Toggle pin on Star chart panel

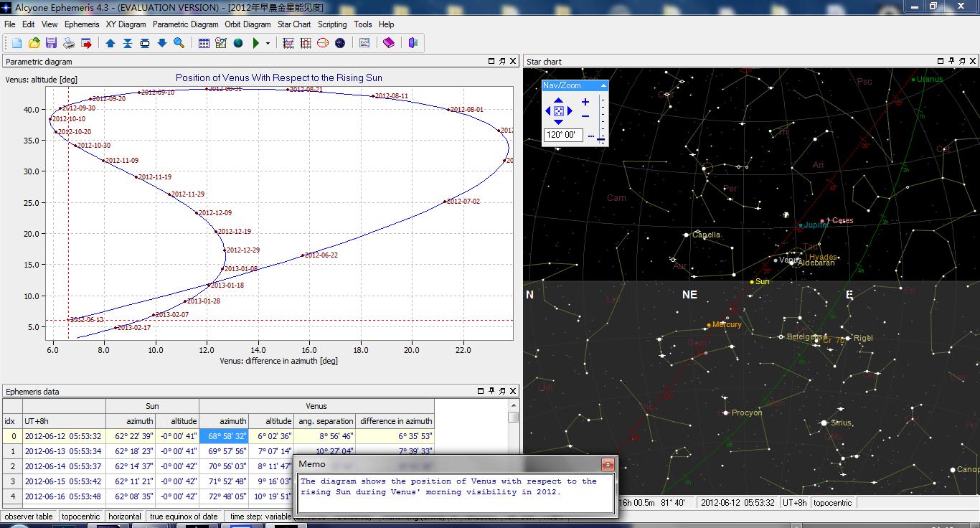(952, 62)
